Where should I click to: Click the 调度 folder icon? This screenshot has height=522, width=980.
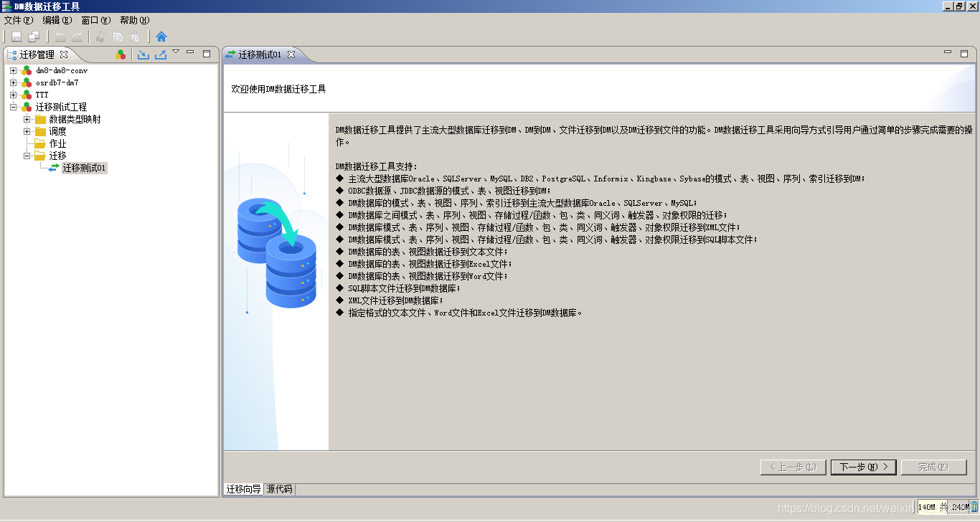click(x=40, y=131)
